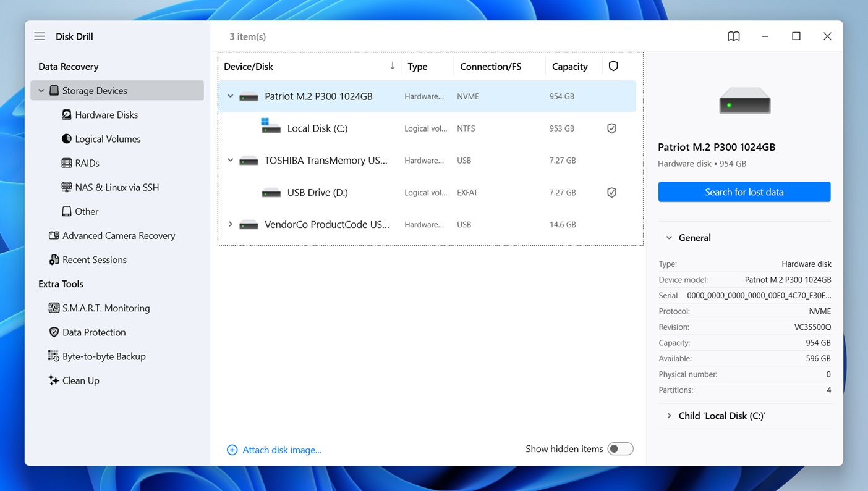The width and height of the screenshot is (868, 491).
Task: Click Attach disk image link
Action: (x=281, y=450)
